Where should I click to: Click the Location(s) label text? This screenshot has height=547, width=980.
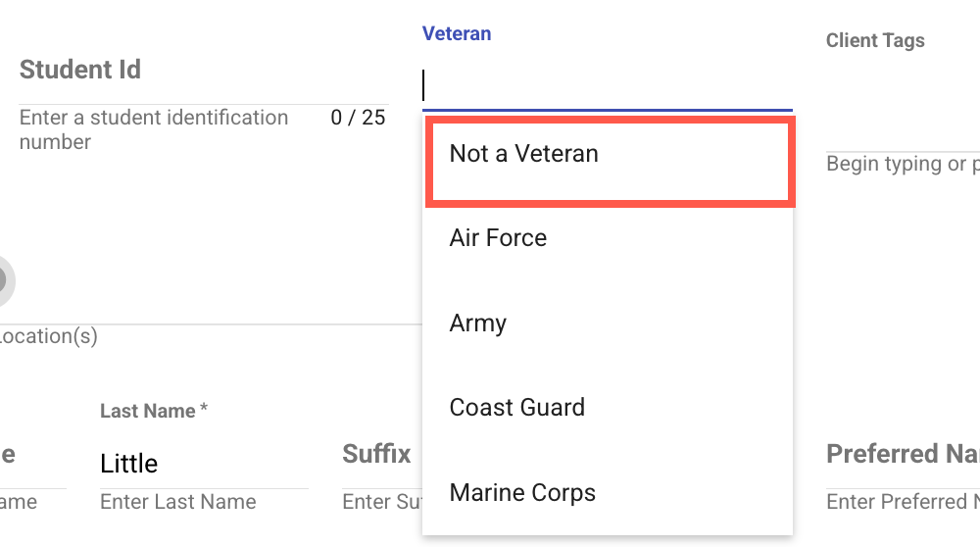(x=49, y=337)
